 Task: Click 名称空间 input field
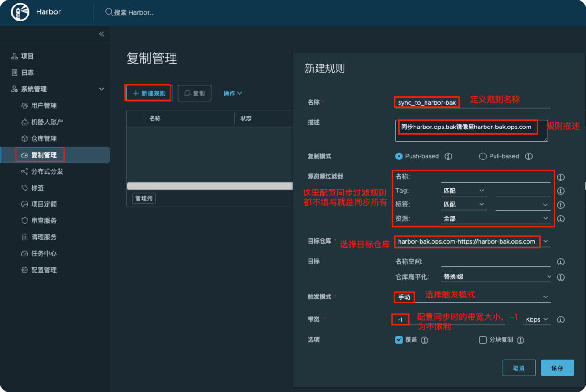click(495, 261)
